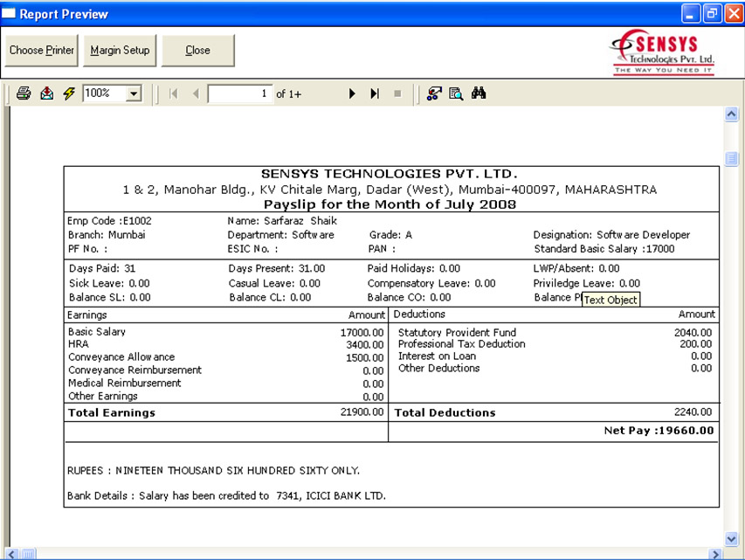Click the page number input field
This screenshot has height=560, width=745.
coord(240,93)
